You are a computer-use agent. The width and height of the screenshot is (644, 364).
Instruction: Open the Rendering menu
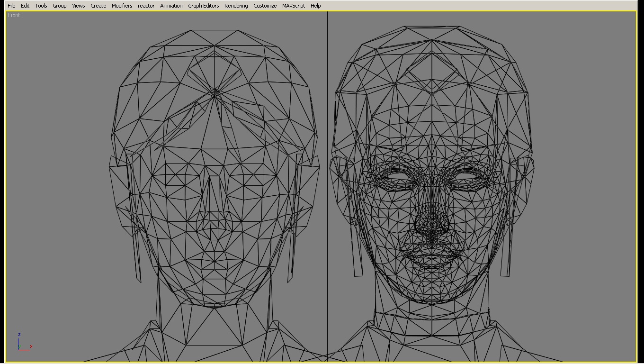236,6
